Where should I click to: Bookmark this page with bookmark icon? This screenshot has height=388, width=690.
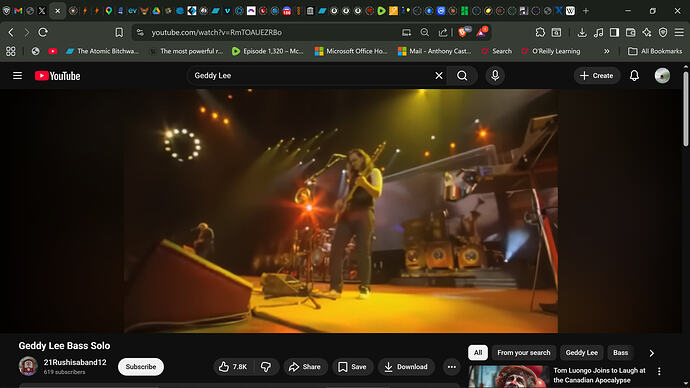tap(119, 32)
